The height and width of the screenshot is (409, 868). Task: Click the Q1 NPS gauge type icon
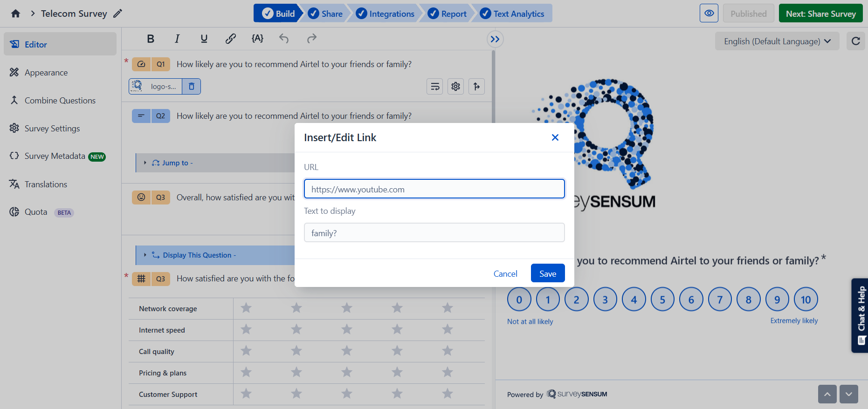141,64
